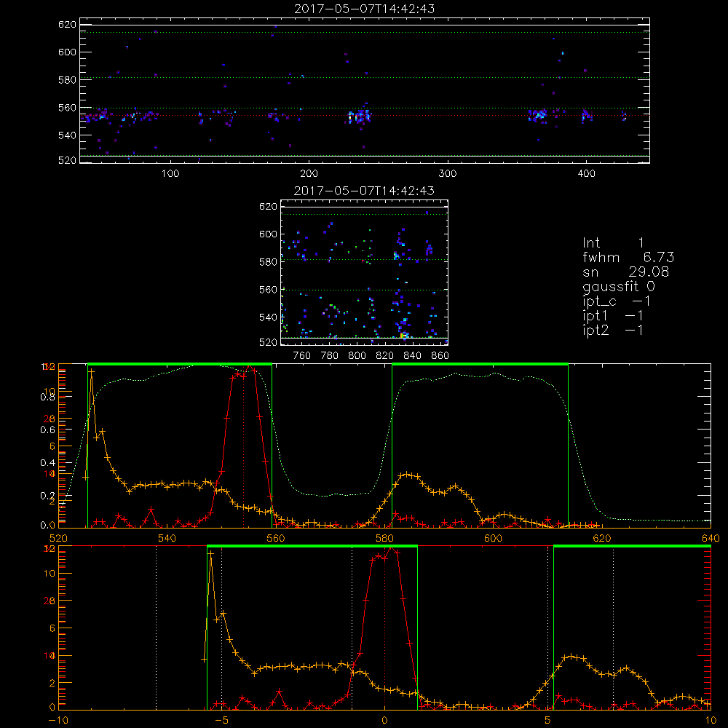Click the pixel cluster near x=365 in top image
The width and height of the screenshot is (728, 728).
click(538, 115)
